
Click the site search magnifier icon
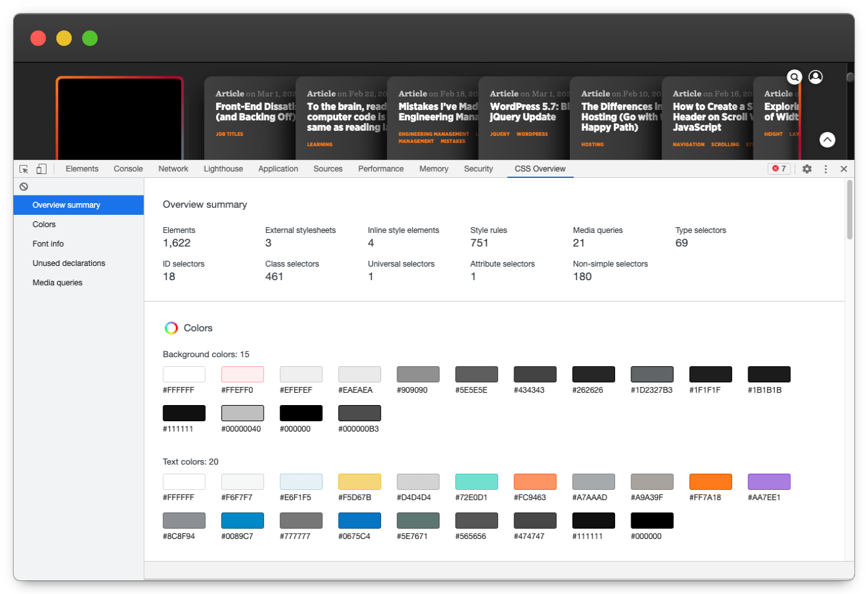pyautogui.click(x=794, y=77)
